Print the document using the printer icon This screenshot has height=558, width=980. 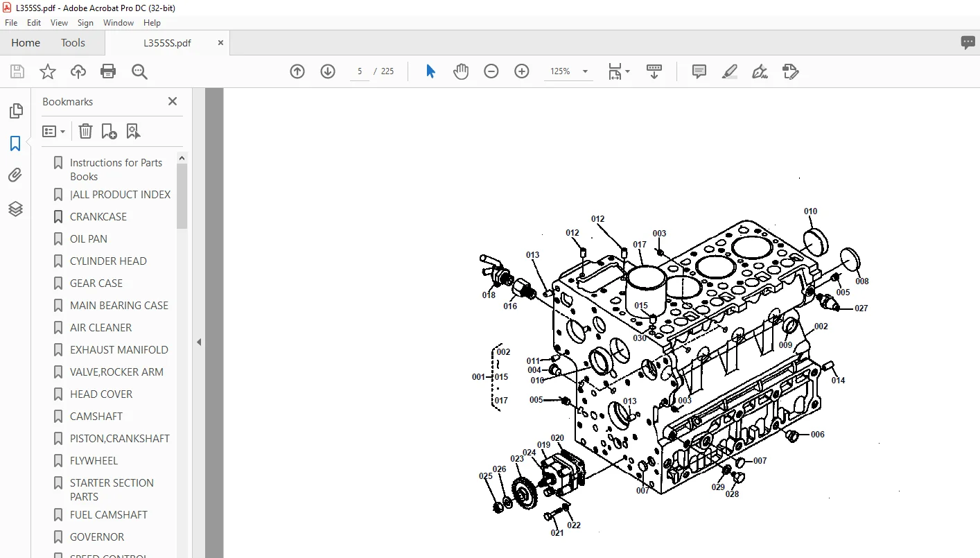click(x=108, y=71)
